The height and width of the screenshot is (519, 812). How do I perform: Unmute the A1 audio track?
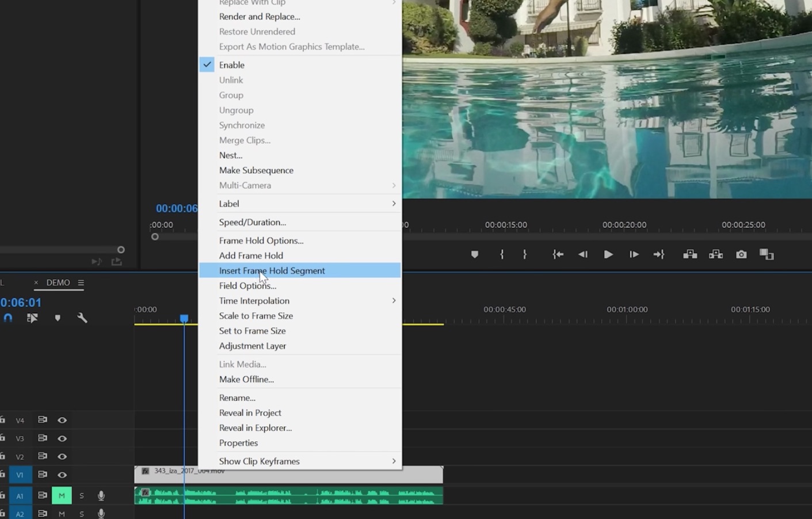point(62,495)
